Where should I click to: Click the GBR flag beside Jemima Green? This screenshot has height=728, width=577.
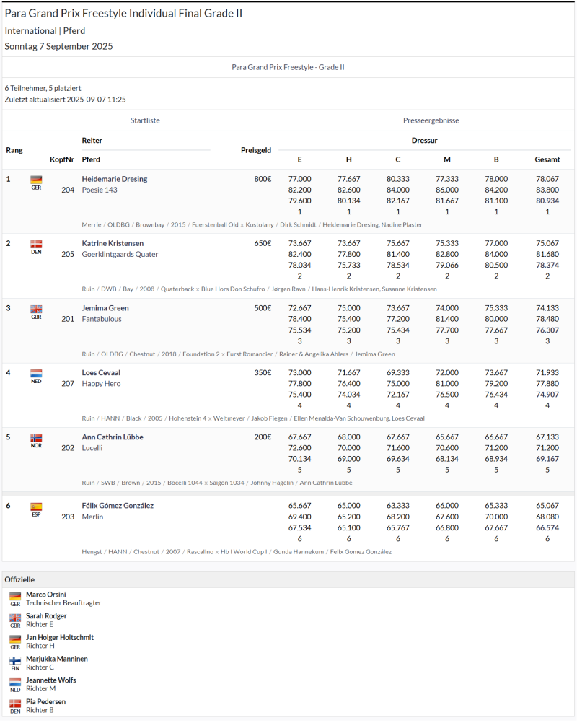(36, 309)
